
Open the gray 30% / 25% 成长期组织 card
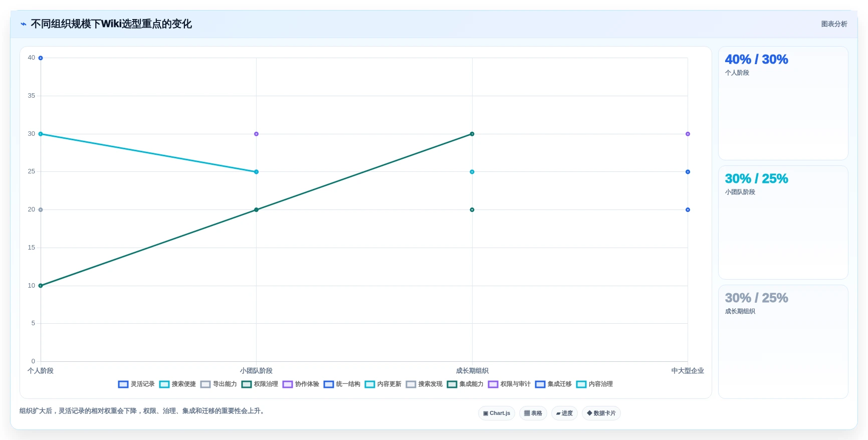(x=783, y=342)
